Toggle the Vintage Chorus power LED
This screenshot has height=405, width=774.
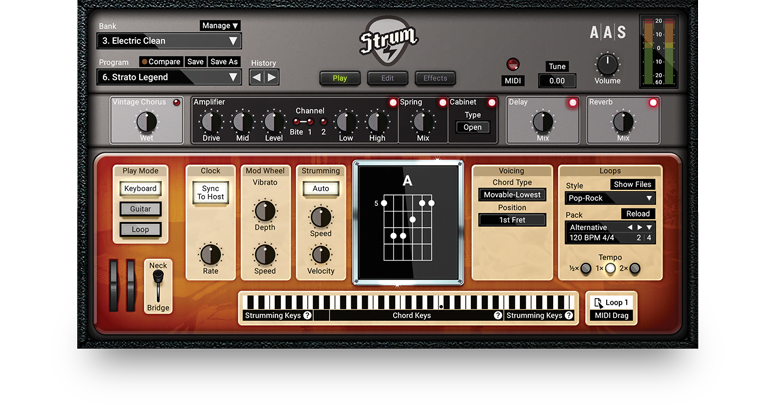pos(176,102)
